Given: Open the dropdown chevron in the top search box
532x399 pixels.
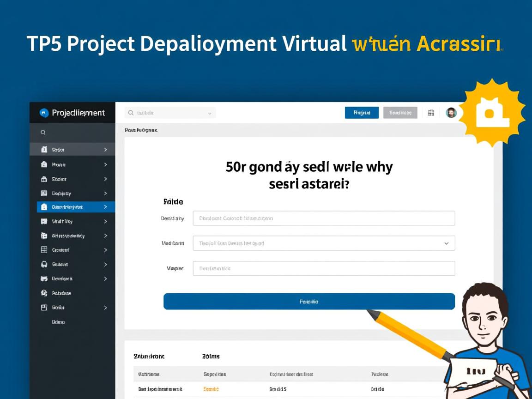Looking at the screenshot, I should [x=210, y=113].
